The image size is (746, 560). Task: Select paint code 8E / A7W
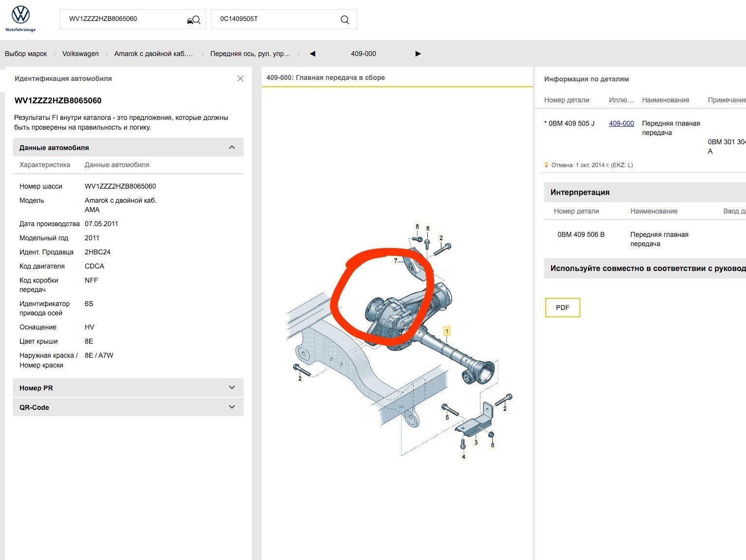pyautogui.click(x=99, y=355)
